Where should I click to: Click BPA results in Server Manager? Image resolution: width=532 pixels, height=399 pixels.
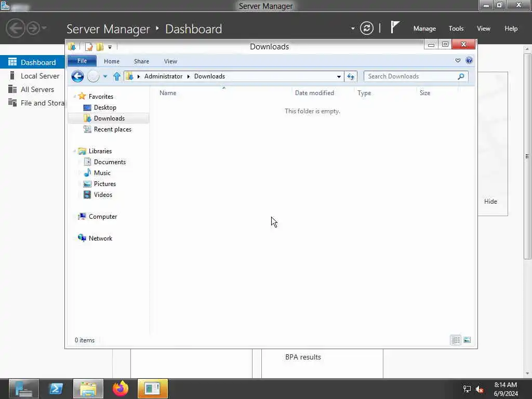point(303,357)
